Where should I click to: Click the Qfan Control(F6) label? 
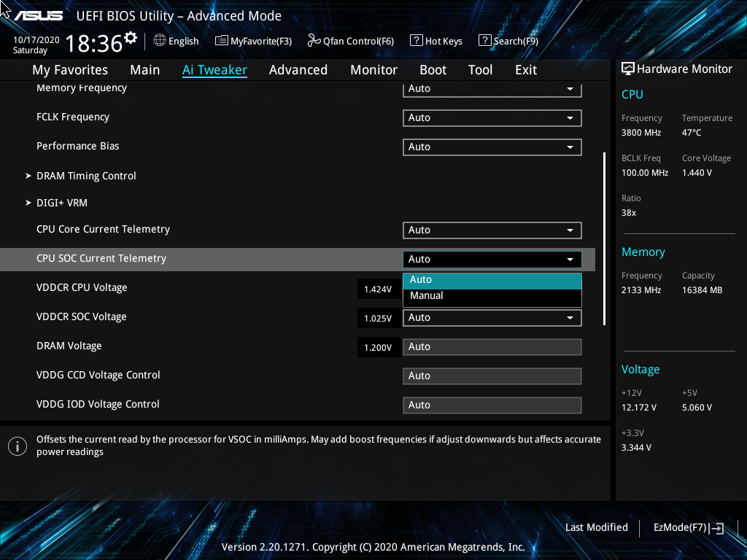coord(358,42)
